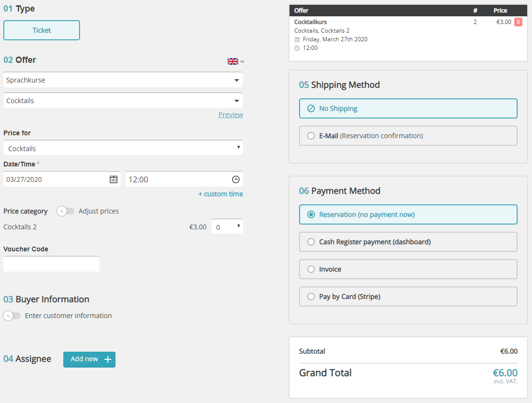532x403 pixels.
Task: Click the custom time link
Action: pos(220,194)
